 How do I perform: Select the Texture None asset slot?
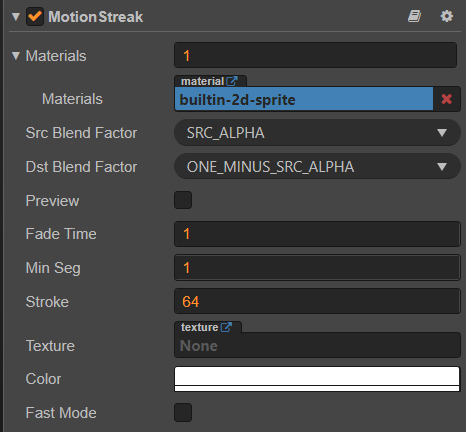pyautogui.click(x=317, y=345)
